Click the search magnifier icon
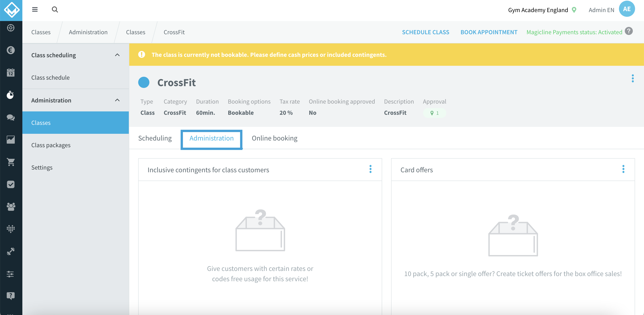 [x=55, y=9]
